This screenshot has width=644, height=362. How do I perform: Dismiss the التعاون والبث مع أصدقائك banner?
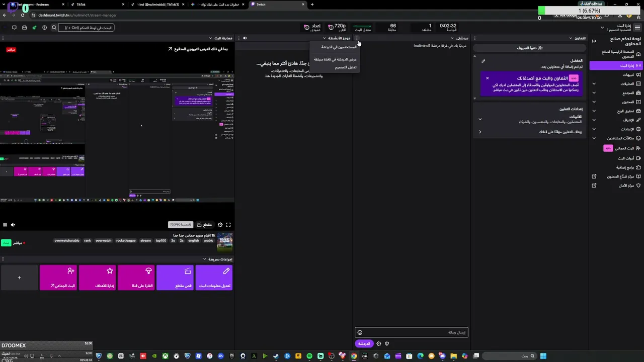pyautogui.click(x=487, y=78)
